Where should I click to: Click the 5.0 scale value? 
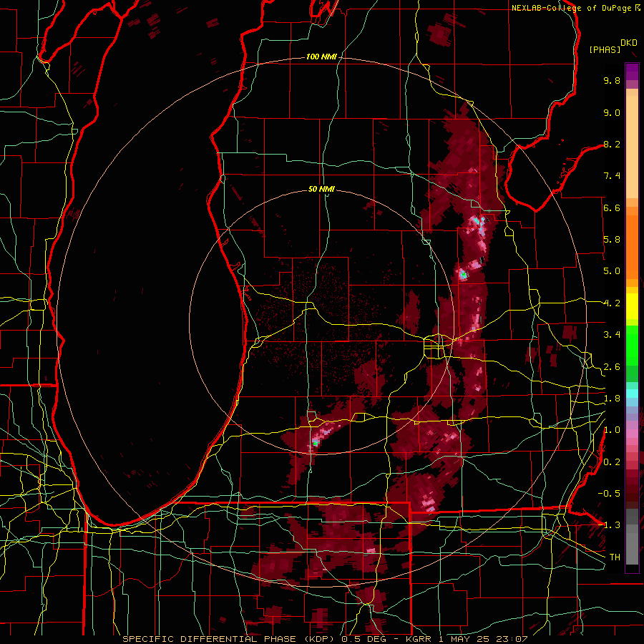pos(612,271)
